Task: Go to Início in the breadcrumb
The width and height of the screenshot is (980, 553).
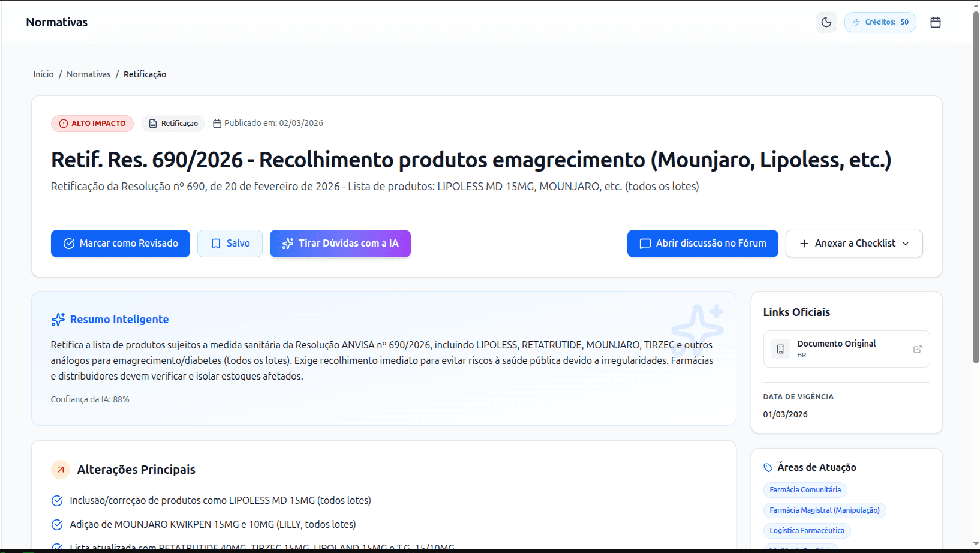Action: (x=43, y=74)
